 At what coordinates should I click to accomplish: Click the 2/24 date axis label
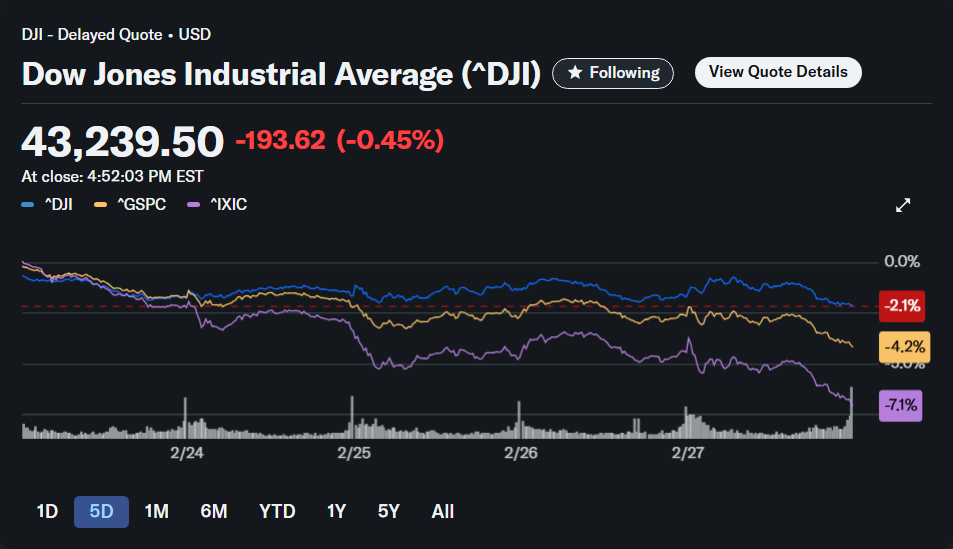coord(187,454)
